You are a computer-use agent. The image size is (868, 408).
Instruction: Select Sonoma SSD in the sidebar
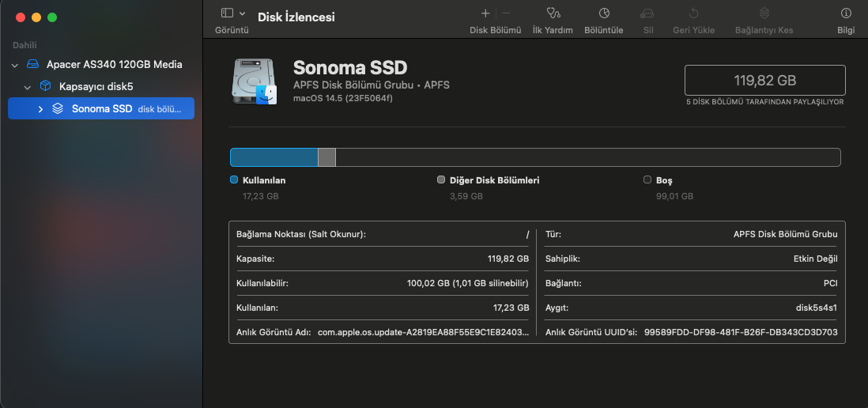[x=102, y=108]
